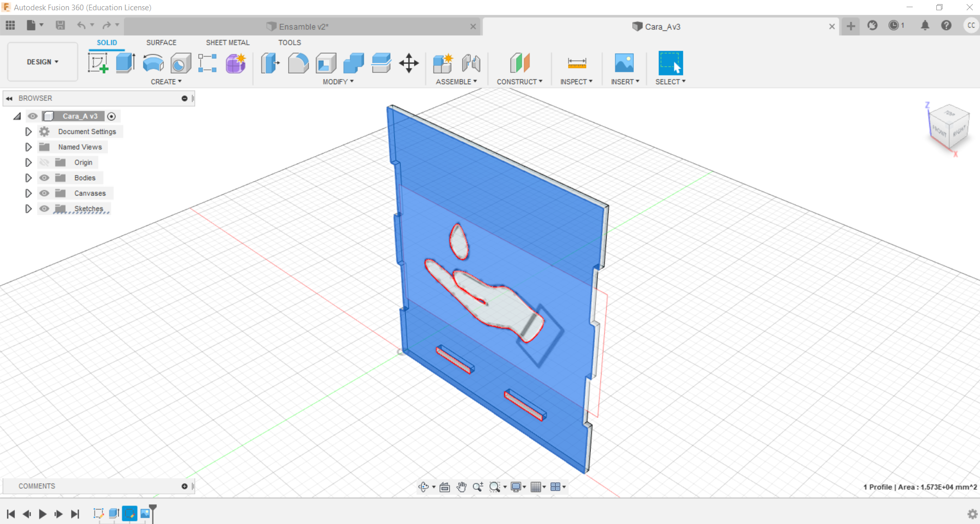The height and width of the screenshot is (524, 980).
Task: Play the timeline
Action: [43, 514]
